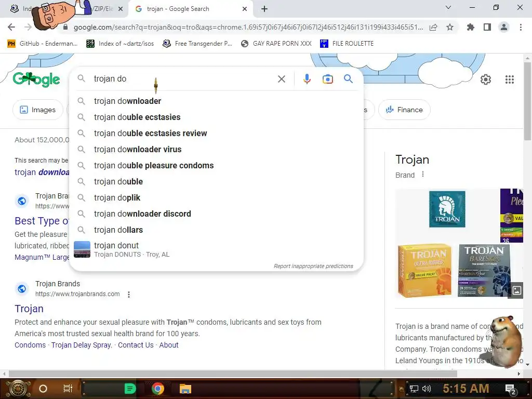Viewport: 532px width, 399px height.
Task: Clear the search box with the X icon
Action: (x=281, y=79)
